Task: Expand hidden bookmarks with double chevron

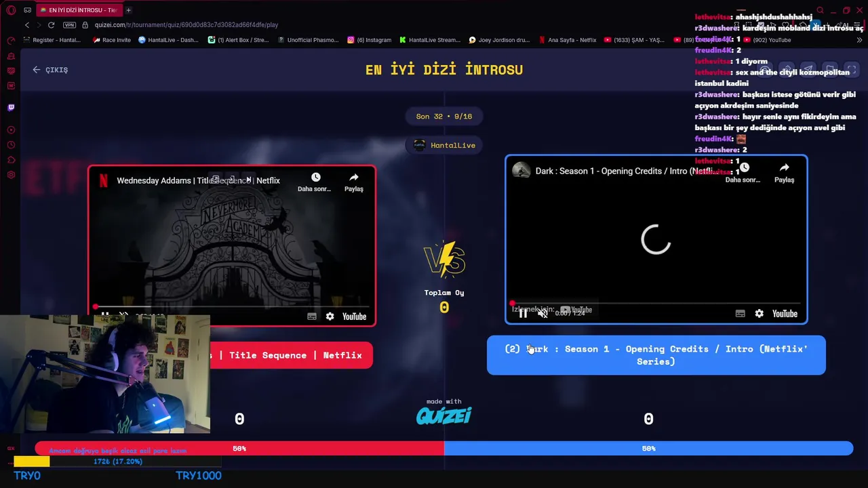Action: click(x=859, y=40)
